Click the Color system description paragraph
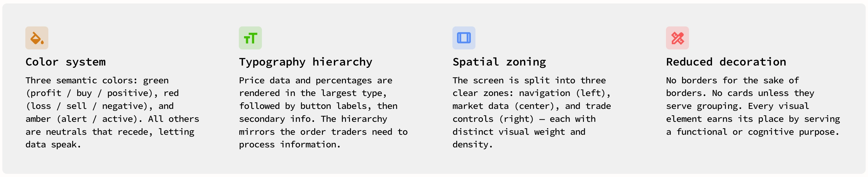 point(113,112)
